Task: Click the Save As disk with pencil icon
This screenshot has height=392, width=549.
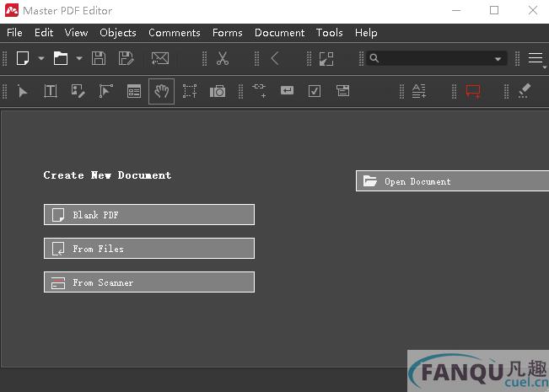Action: coord(126,58)
